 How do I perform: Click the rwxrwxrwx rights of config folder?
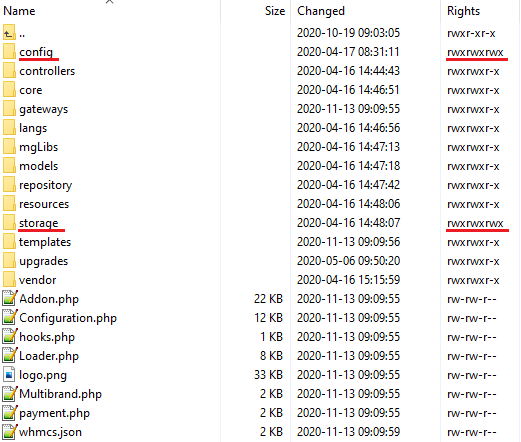(475, 53)
